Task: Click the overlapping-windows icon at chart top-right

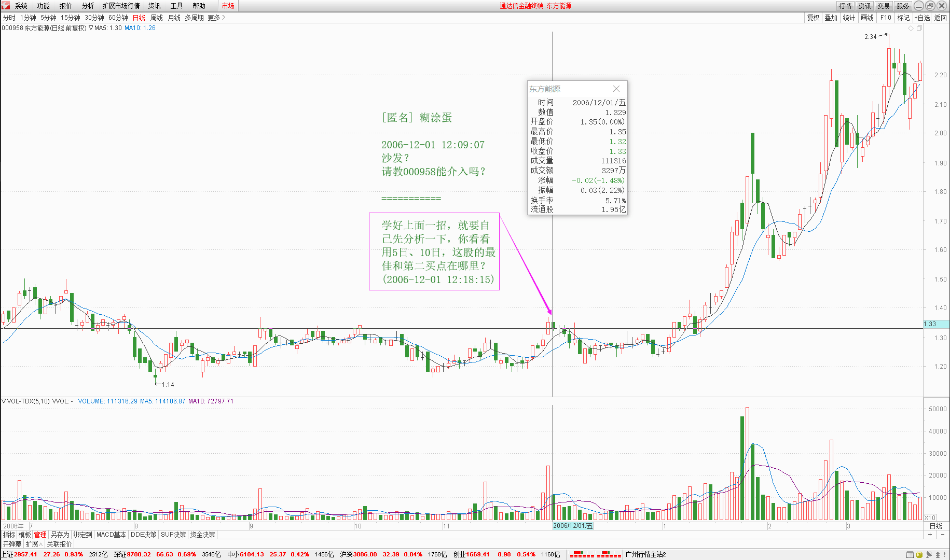Action: 919,28
